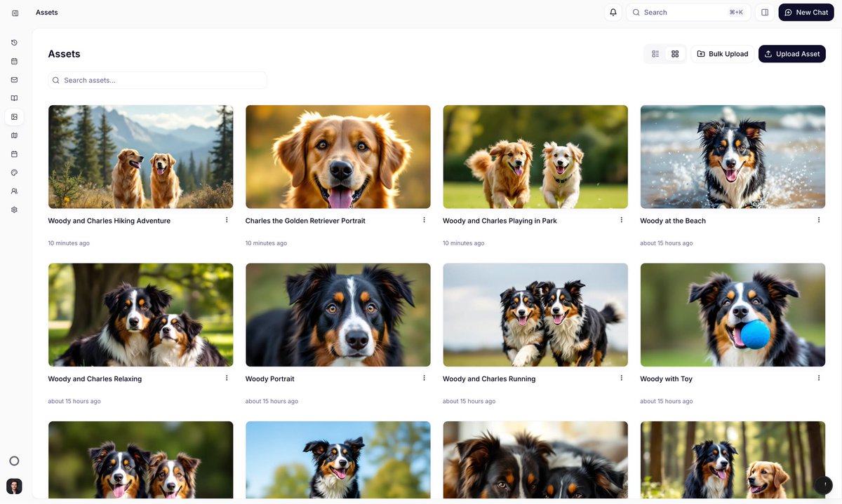The height and width of the screenshot is (504, 842).
Task: Click the title "Woody and Charles Playing in Park"
Action: point(500,221)
